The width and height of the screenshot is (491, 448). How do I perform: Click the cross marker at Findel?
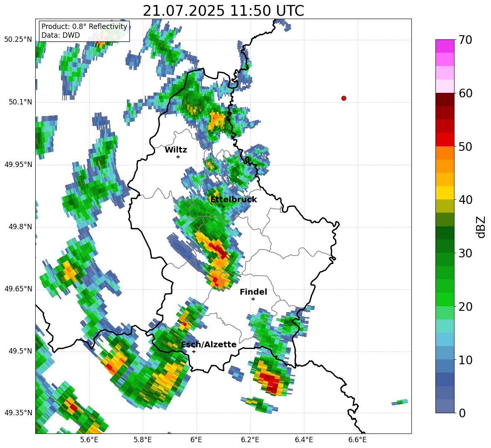[253, 299]
